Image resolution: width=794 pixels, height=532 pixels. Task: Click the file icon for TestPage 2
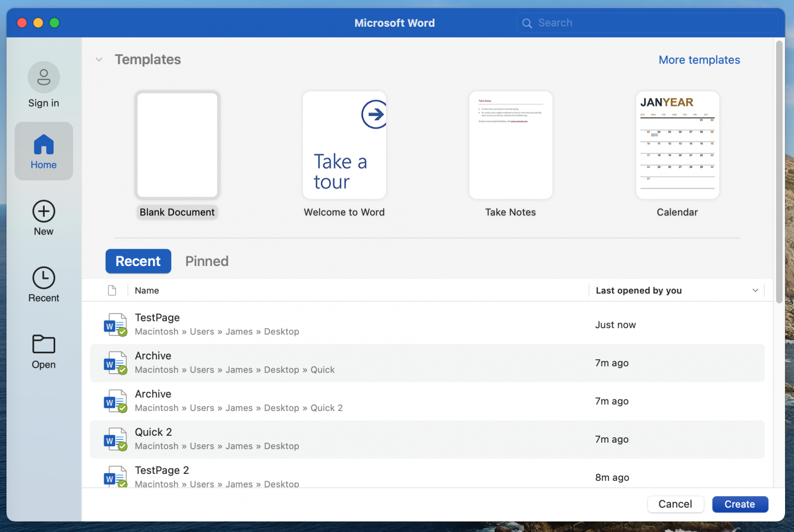click(116, 476)
